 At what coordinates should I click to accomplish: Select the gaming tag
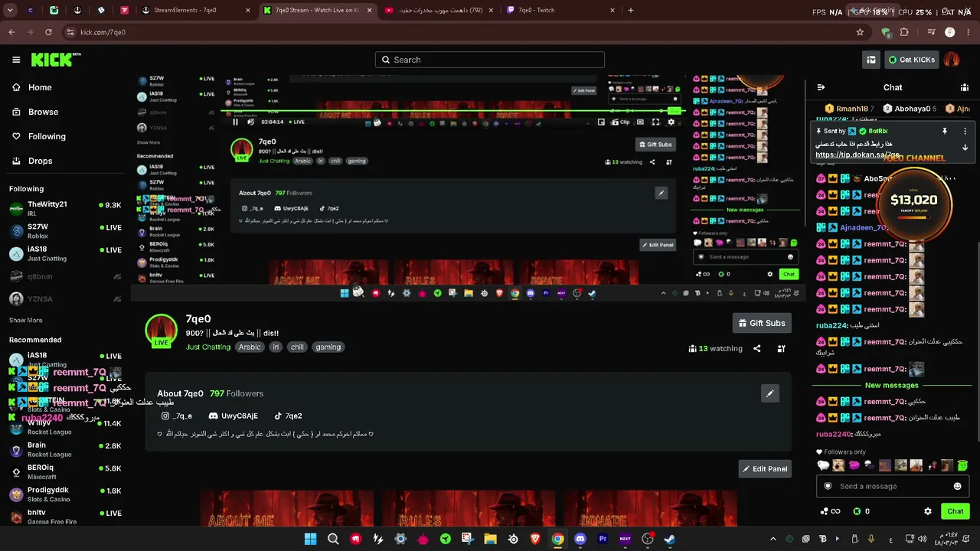[328, 347]
